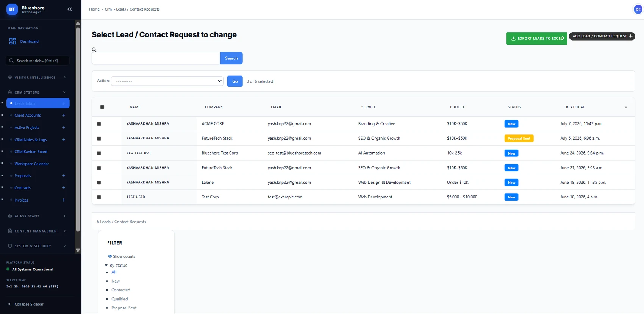Expand AI Assistant section

(38, 216)
